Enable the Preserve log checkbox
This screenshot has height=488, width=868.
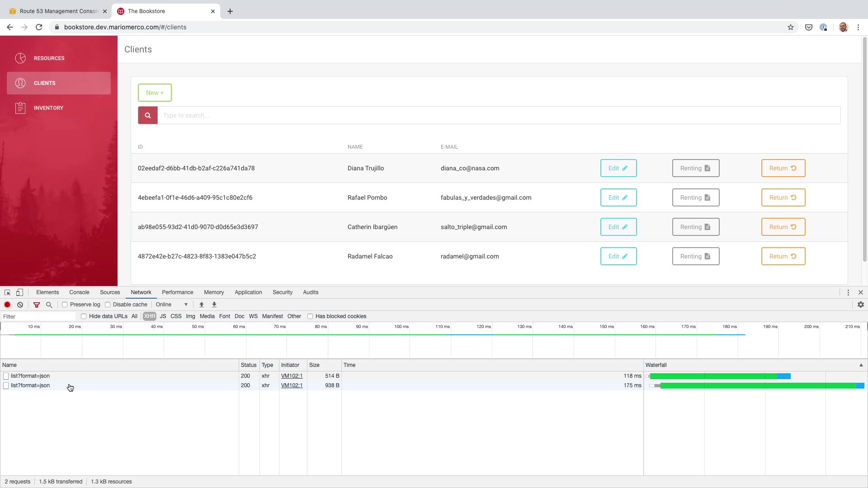[65, 305]
